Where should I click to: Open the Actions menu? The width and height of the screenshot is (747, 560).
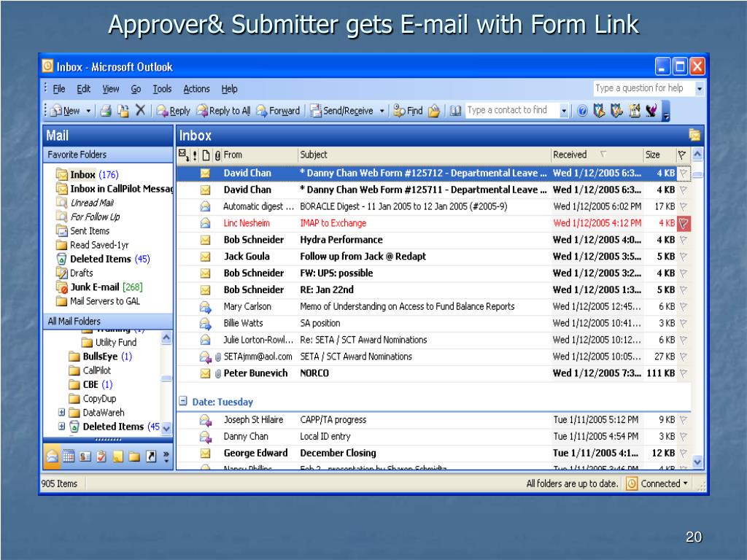click(196, 89)
